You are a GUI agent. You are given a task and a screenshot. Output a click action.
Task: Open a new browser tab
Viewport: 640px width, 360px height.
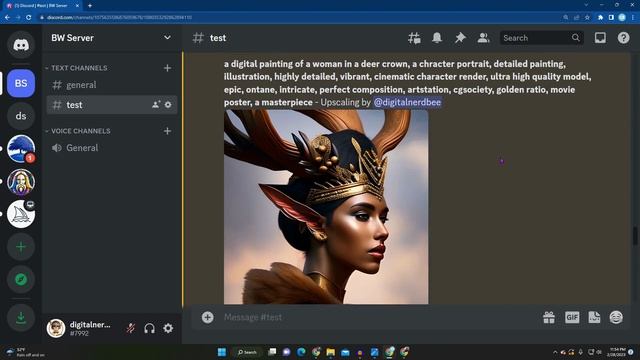[x=90, y=6]
